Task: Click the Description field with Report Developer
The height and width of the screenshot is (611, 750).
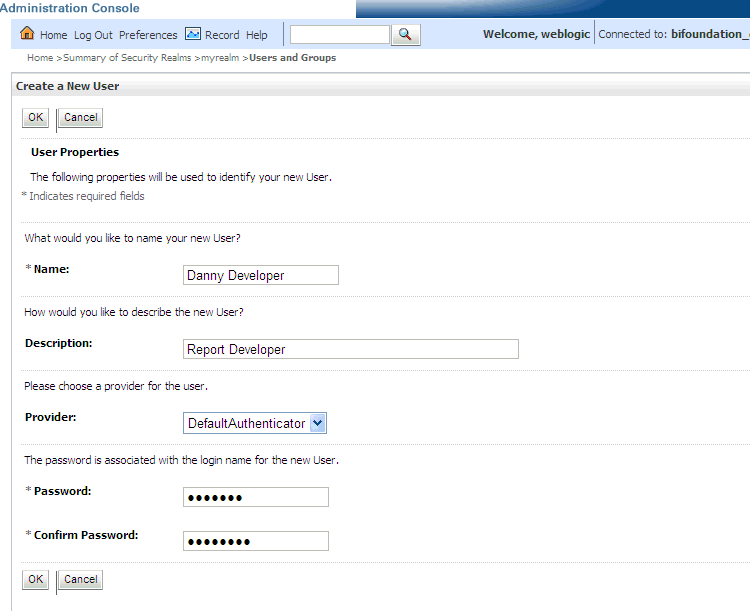Action: tap(351, 349)
